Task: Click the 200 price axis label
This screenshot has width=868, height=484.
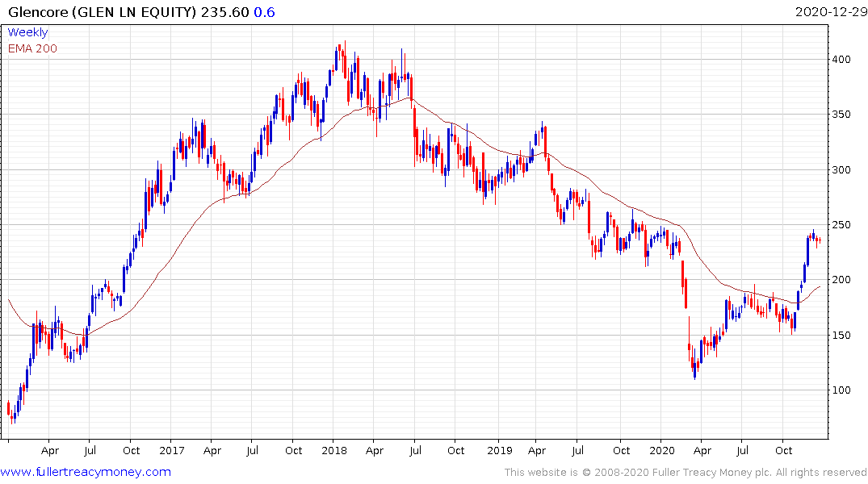Action: pos(841,279)
